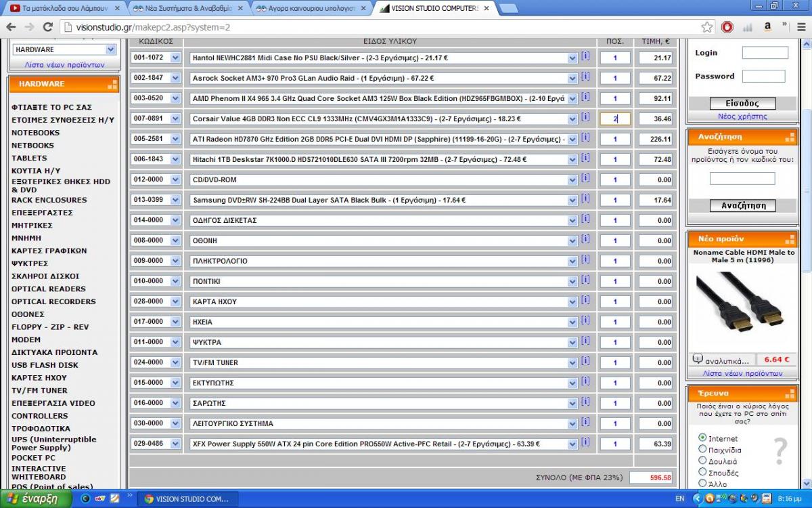Open info icon for Hitachi 1TB row
Screen dimensions: 812x508
pyautogui.click(x=585, y=158)
